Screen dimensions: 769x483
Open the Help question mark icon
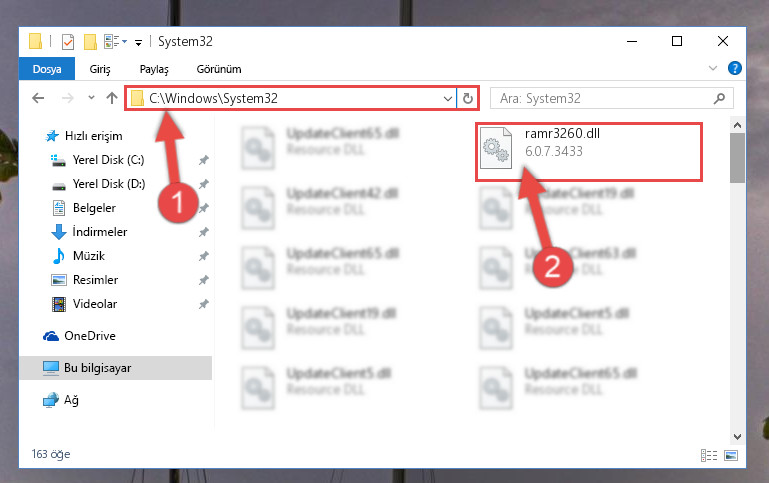click(x=734, y=68)
